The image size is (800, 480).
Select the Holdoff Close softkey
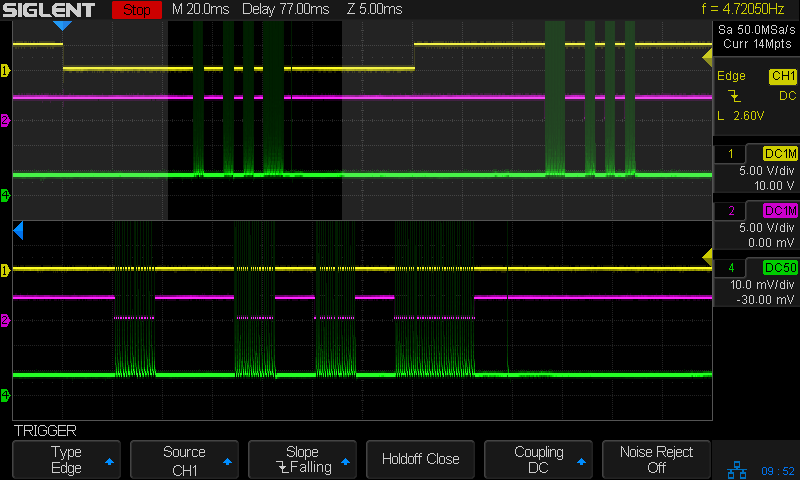pos(420,460)
